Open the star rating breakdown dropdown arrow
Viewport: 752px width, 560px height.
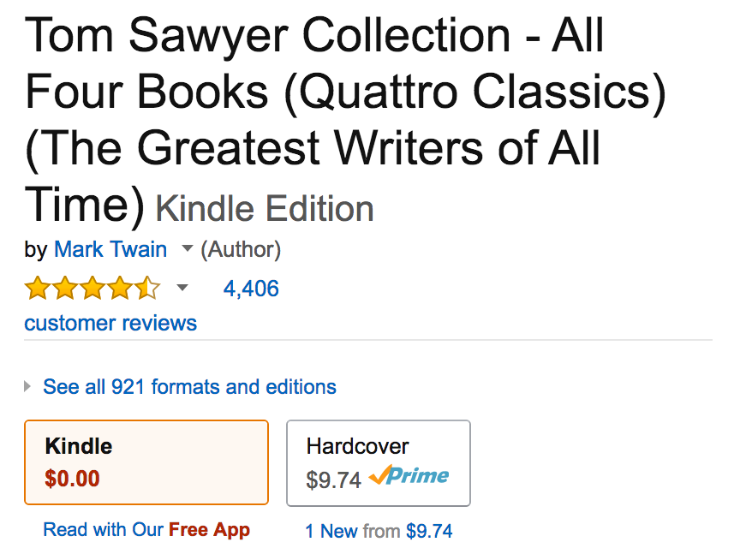pos(182,289)
